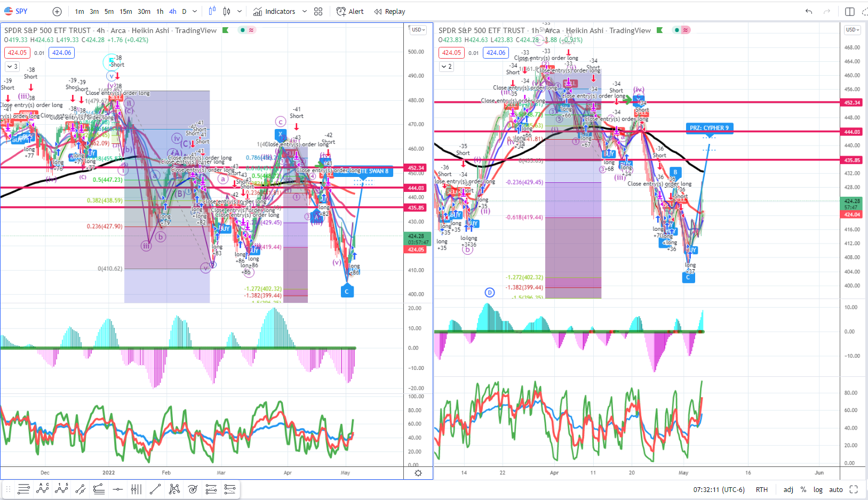Select the 4h timeframe
868x500 pixels.
tap(173, 12)
